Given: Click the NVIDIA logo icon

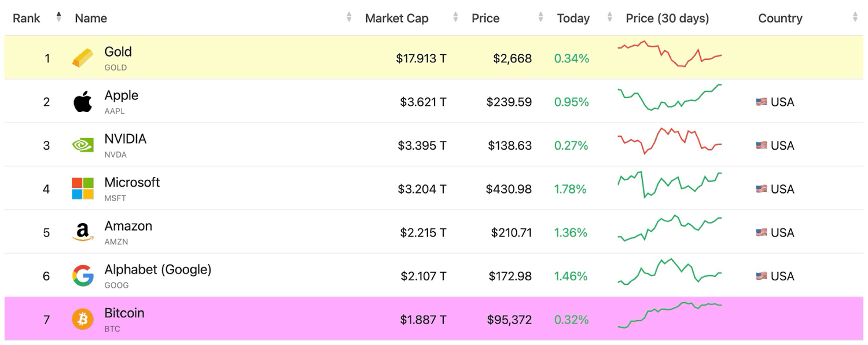Looking at the screenshot, I should pos(83,145).
